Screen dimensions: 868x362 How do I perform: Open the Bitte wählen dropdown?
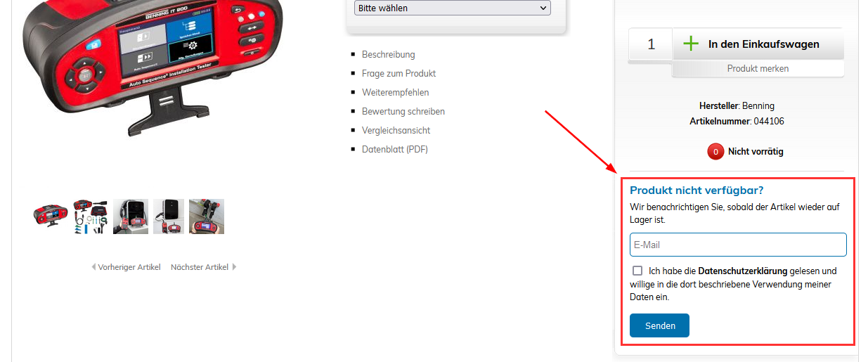coord(453,8)
